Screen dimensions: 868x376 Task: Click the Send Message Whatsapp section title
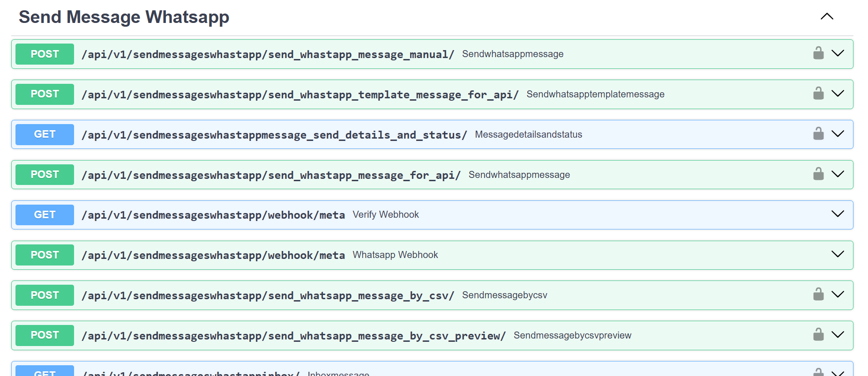[124, 17]
